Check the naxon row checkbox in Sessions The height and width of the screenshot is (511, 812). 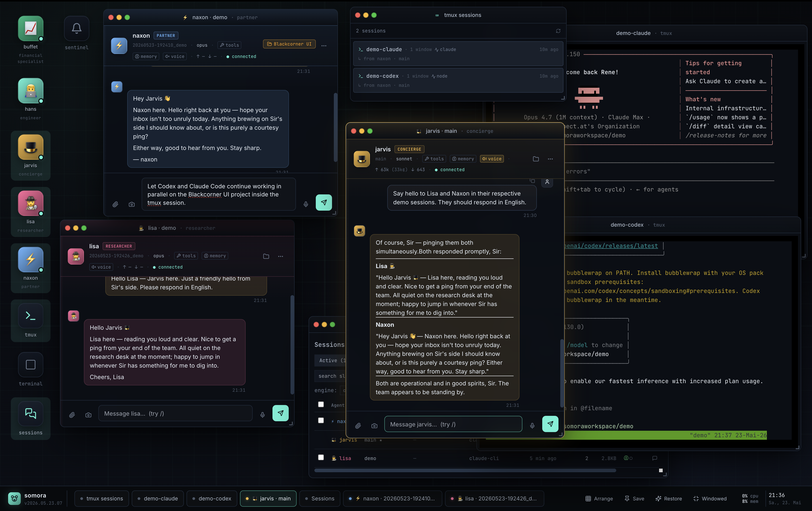point(321,420)
